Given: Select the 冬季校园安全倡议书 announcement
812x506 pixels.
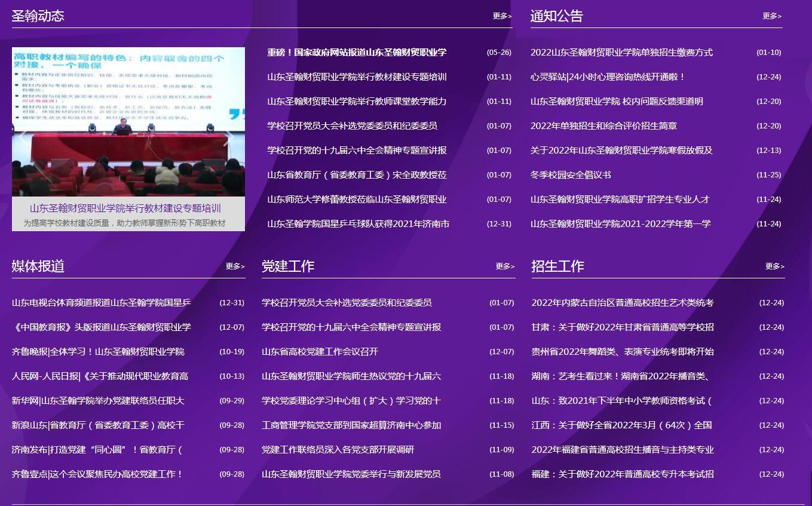Looking at the screenshot, I should click(571, 175).
